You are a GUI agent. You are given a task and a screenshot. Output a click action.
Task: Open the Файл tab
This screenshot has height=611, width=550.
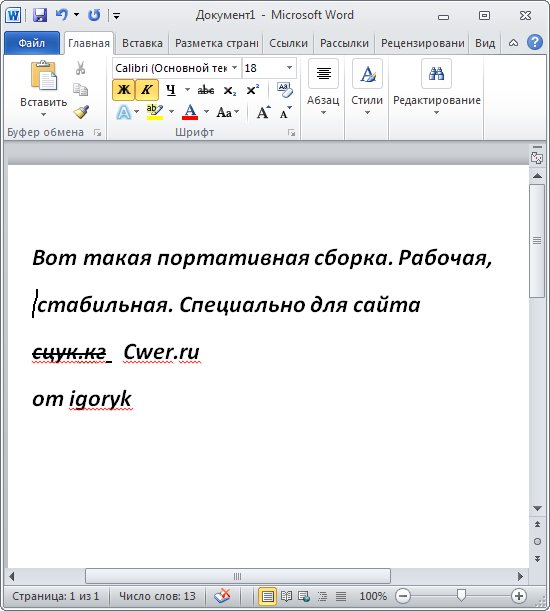tap(32, 43)
